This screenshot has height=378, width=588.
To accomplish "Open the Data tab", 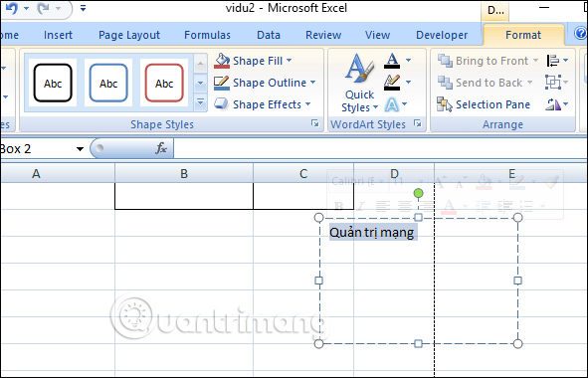I will coord(268,35).
